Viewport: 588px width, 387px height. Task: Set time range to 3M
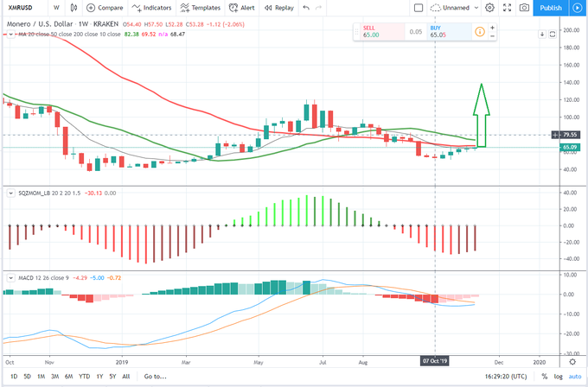click(55, 376)
